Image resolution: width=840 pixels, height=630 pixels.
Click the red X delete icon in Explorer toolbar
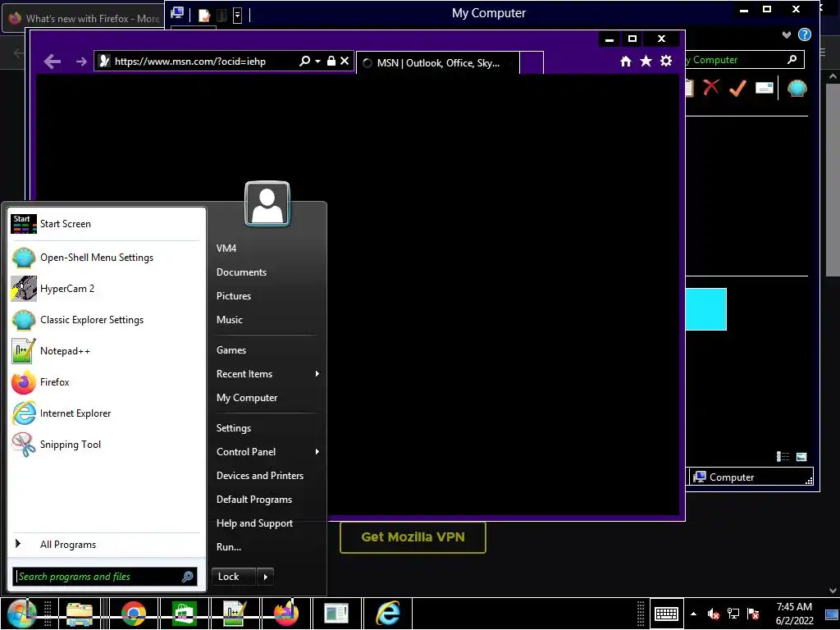click(x=711, y=87)
